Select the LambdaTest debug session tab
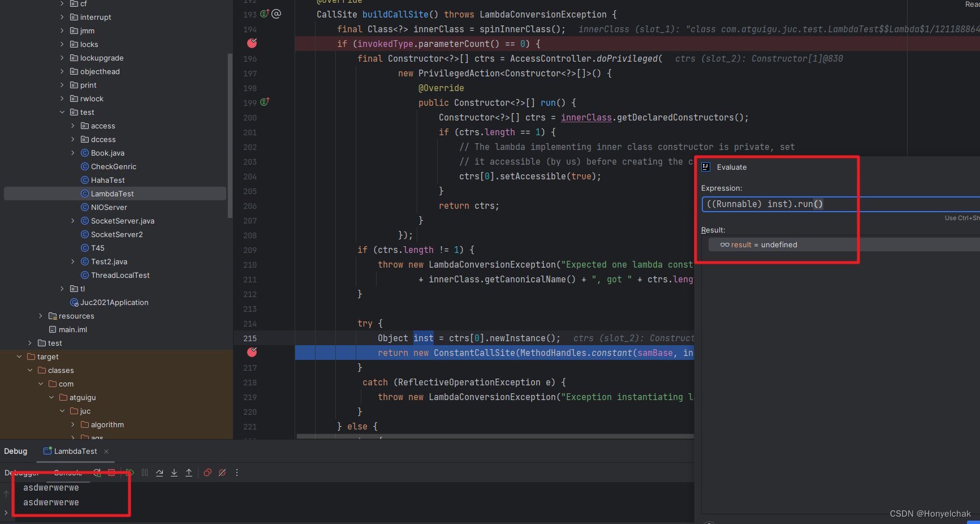Screen dimensions: 980x524 (76, 451)
